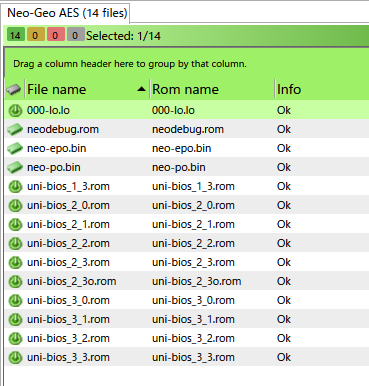This screenshot has width=369, height=386.
Task: Toggle the green 14 OK files filter
Action: pos(15,35)
